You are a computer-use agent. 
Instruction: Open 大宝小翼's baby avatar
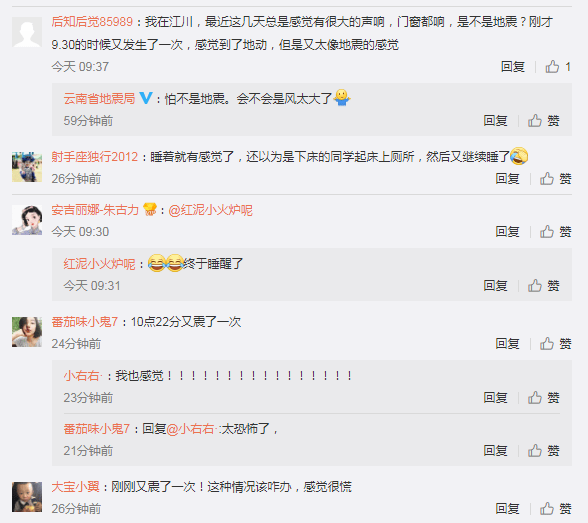coord(27,497)
